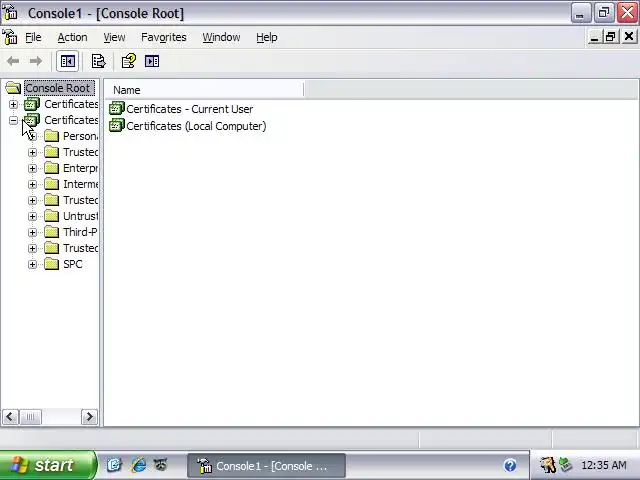Open the Action menu
The width and height of the screenshot is (640, 480).
click(x=72, y=37)
